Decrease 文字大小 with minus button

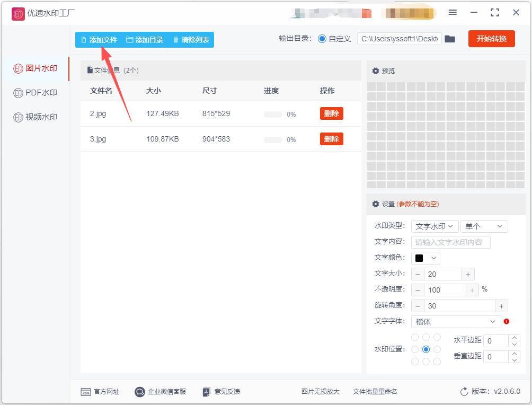pos(418,274)
